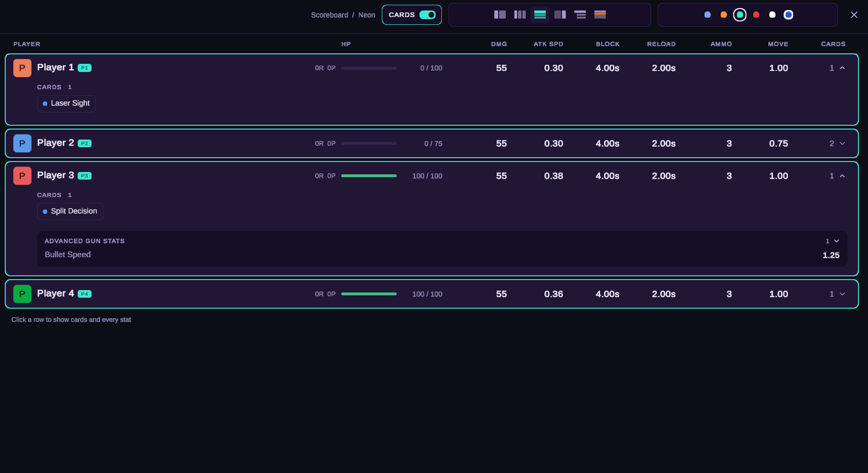Collapse Player 1's cards with the chevron
Viewport: 868px width, 473px height.
842,68
